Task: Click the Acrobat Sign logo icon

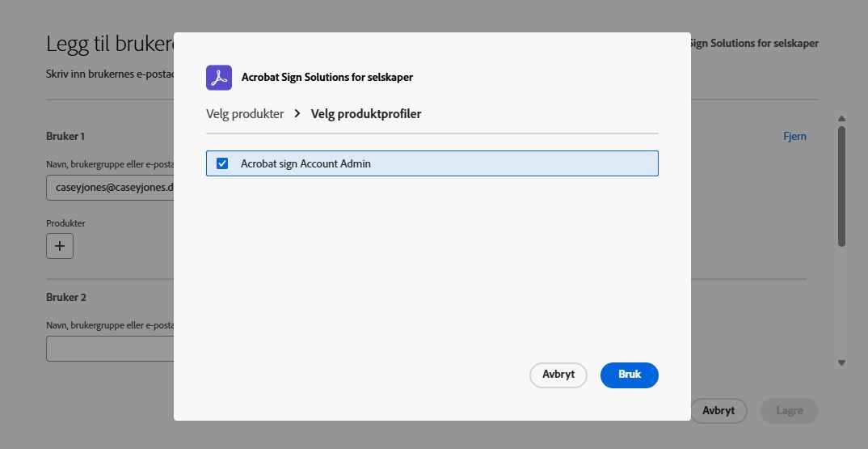Action: click(219, 78)
